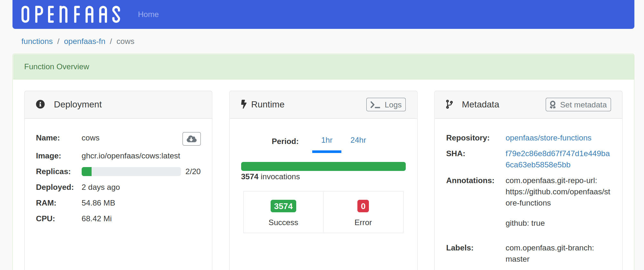Click the red 0 Error badge

coord(363,206)
